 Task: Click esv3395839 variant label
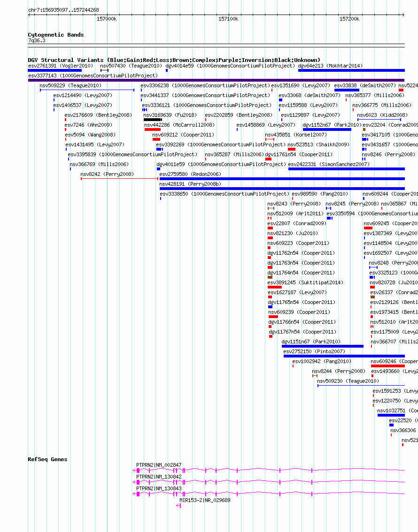click(x=133, y=154)
